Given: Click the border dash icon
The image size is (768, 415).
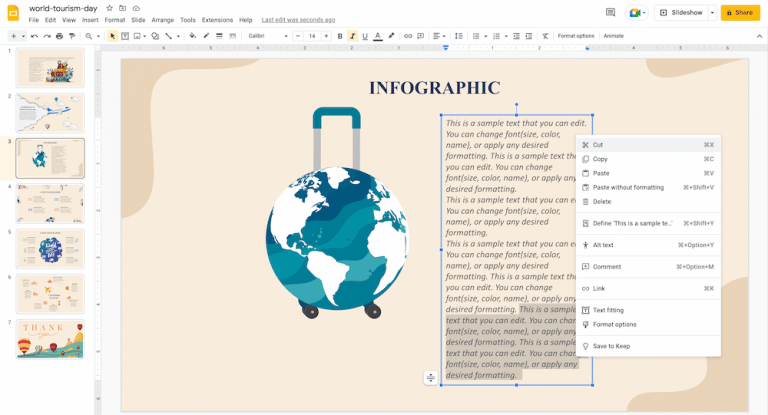Looking at the screenshot, I should 233,36.
